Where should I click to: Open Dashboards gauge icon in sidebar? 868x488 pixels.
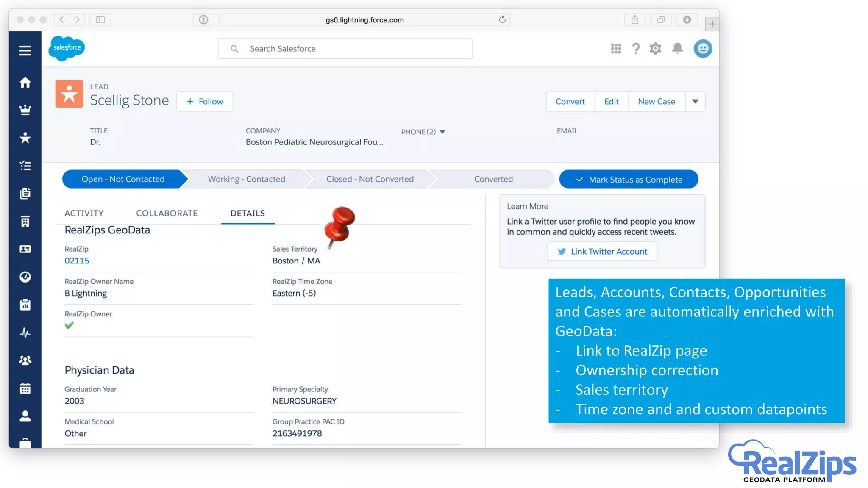pos(25,277)
